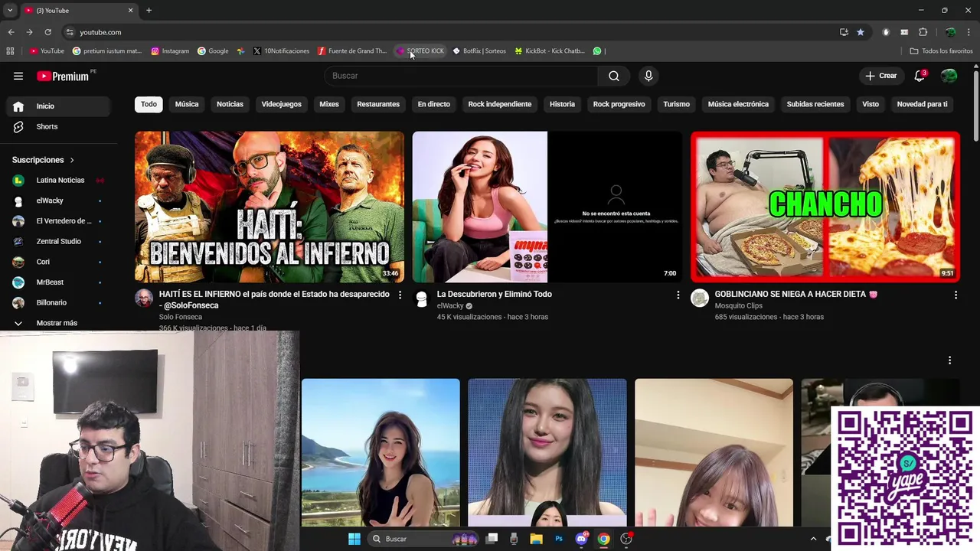Click the bookmark star in address bar

coord(861,32)
